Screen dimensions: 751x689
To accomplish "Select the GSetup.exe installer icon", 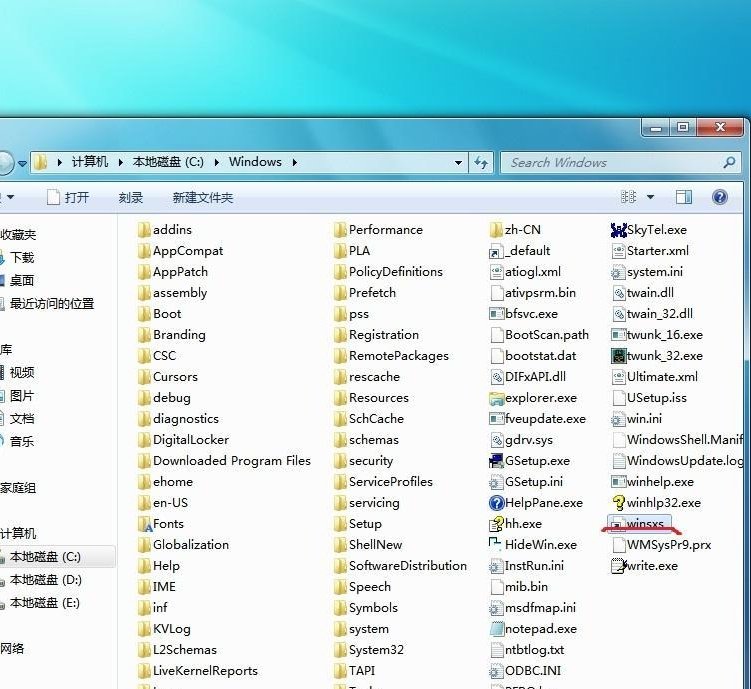I will pos(497,461).
